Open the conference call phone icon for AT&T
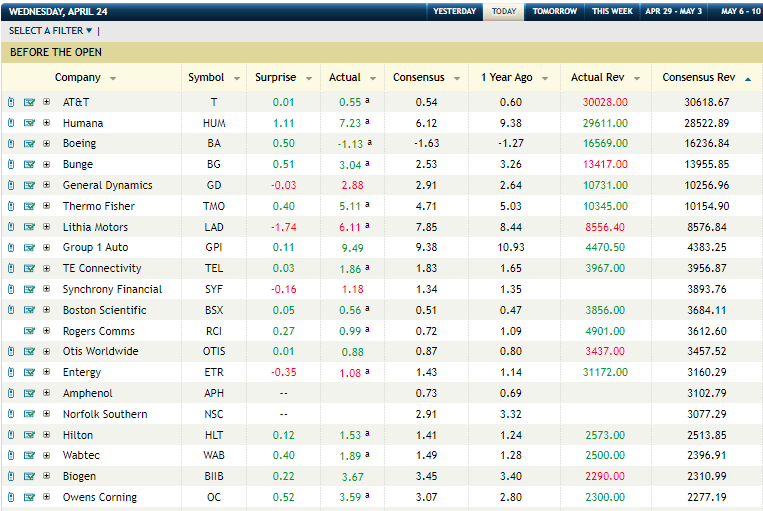 pyautogui.click(x=11, y=102)
